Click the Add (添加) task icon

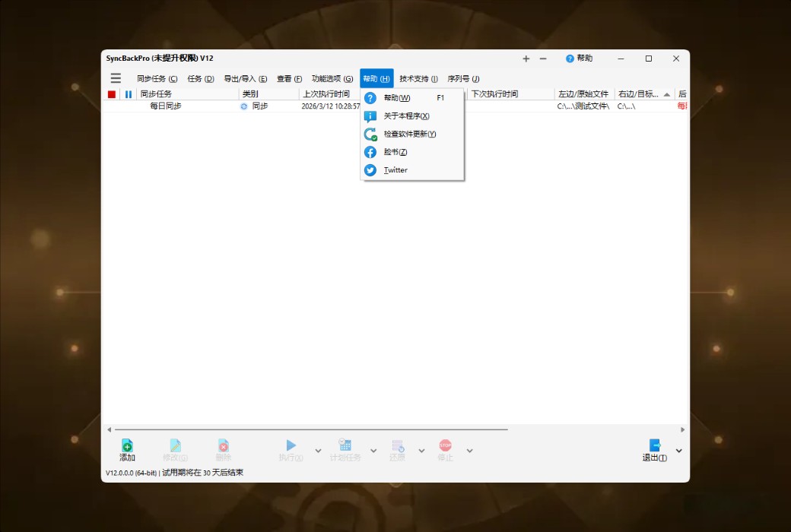pyautogui.click(x=127, y=447)
